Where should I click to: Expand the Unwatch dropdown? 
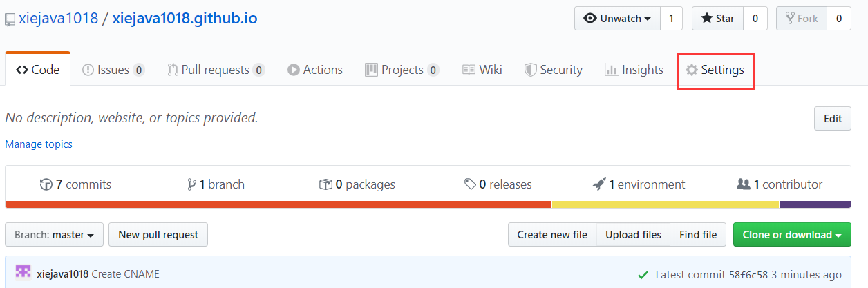[x=617, y=19]
